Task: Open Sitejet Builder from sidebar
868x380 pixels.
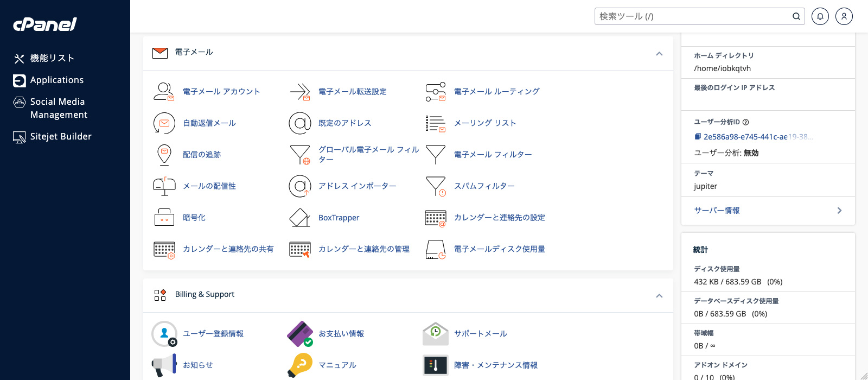Action: point(60,136)
